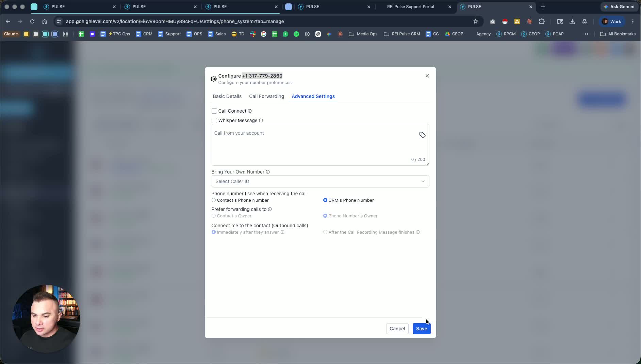Open the browser extensions puzzle icon
The height and width of the screenshot is (364, 641).
[x=542, y=21]
